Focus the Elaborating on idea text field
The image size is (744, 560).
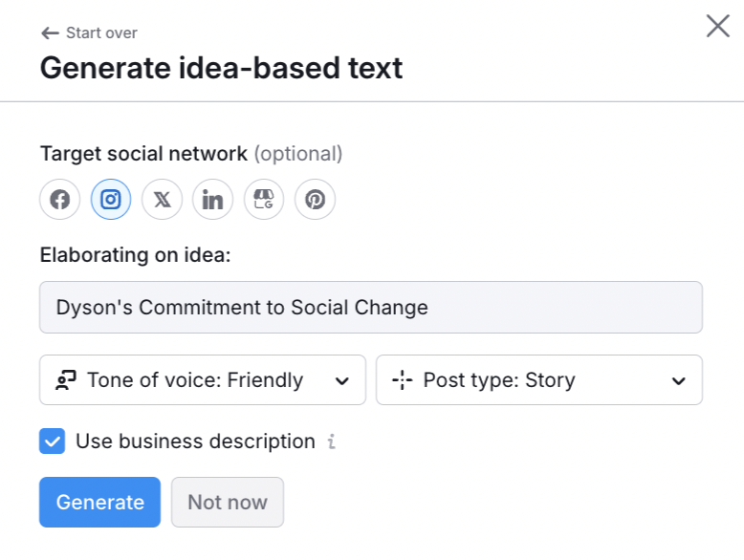371,308
